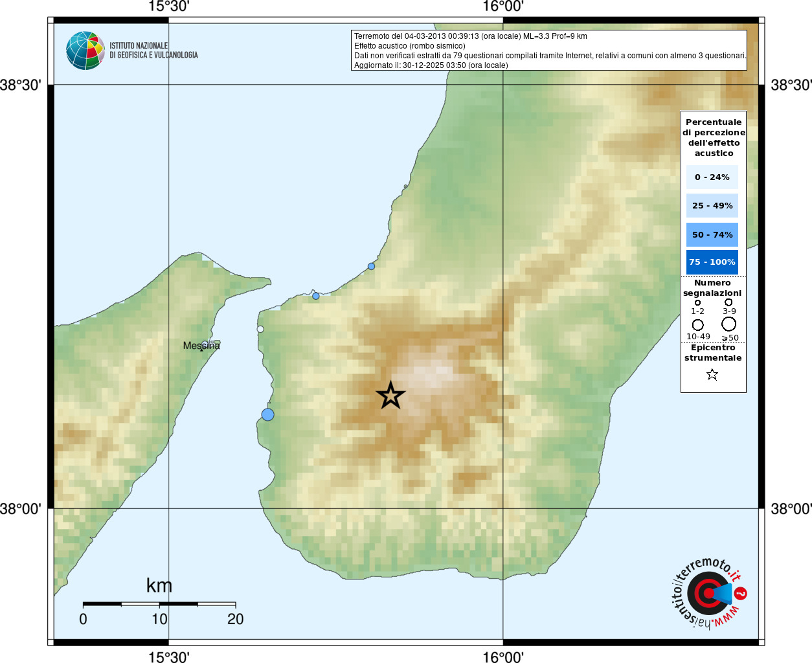The image size is (812, 663).
Task: Click the top 15°30' longitude label
Action: pyautogui.click(x=168, y=6)
